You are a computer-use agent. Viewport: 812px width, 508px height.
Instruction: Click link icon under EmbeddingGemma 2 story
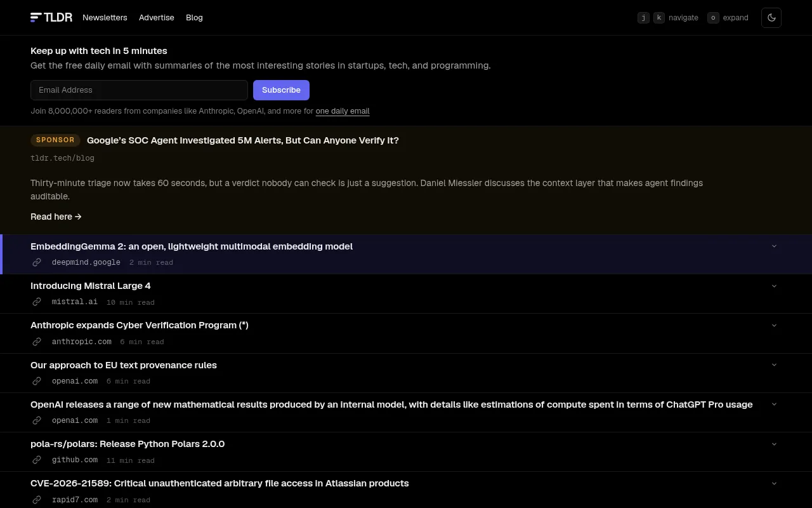pos(37,262)
